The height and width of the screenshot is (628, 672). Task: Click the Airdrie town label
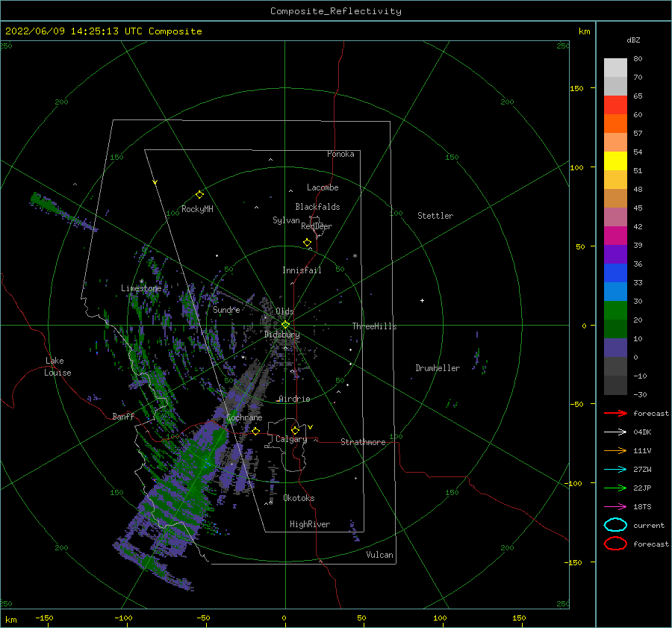294,399
